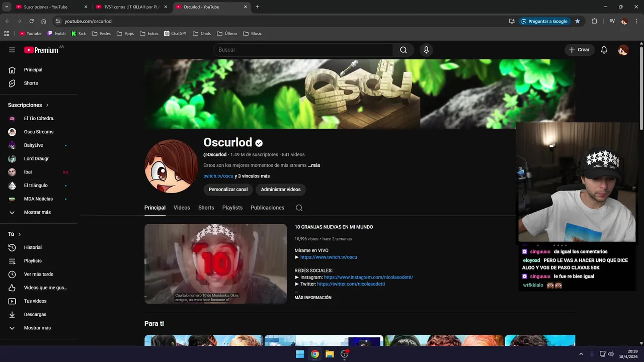
Task: Open the YouTube account avatar menu
Action: pos(623,50)
